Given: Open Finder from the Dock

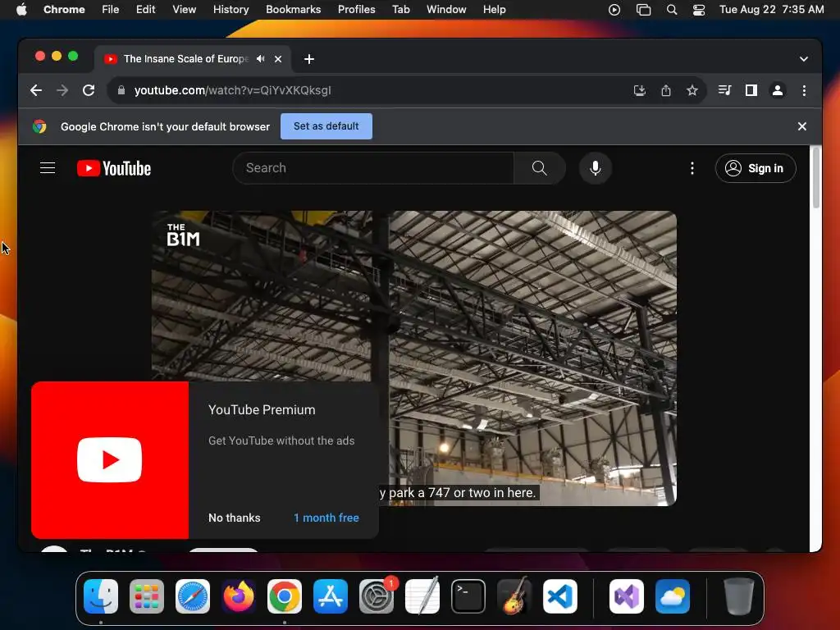Looking at the screenshot, I should [x=101, y=596].
